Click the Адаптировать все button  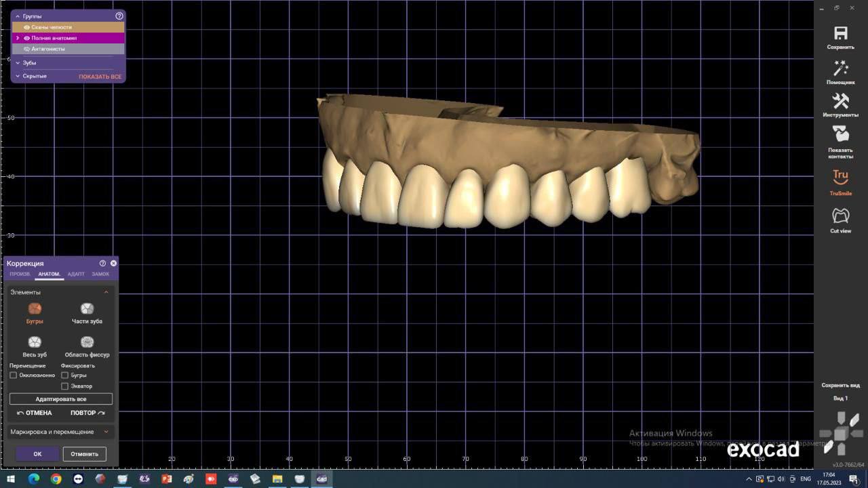coord(61,399)
